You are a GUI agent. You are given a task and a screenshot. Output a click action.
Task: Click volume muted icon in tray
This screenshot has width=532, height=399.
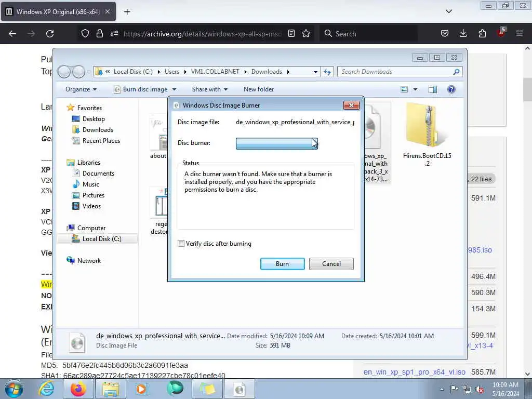(480, 390)
